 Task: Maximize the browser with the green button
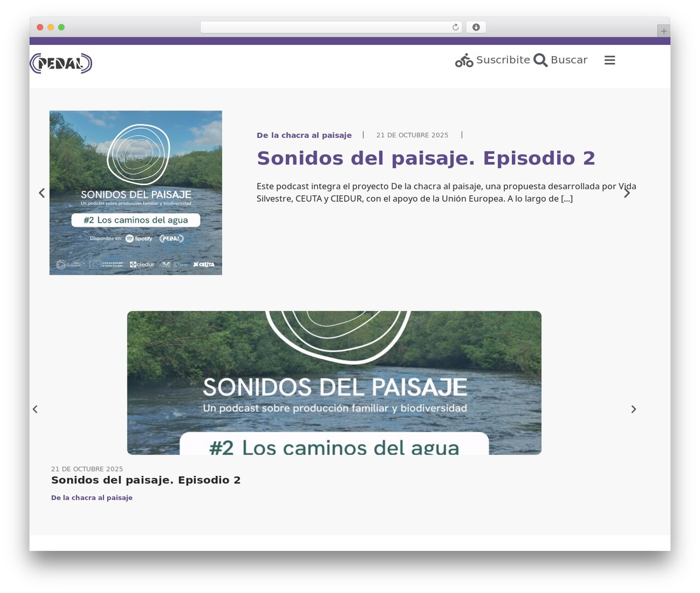coord(61,27)
